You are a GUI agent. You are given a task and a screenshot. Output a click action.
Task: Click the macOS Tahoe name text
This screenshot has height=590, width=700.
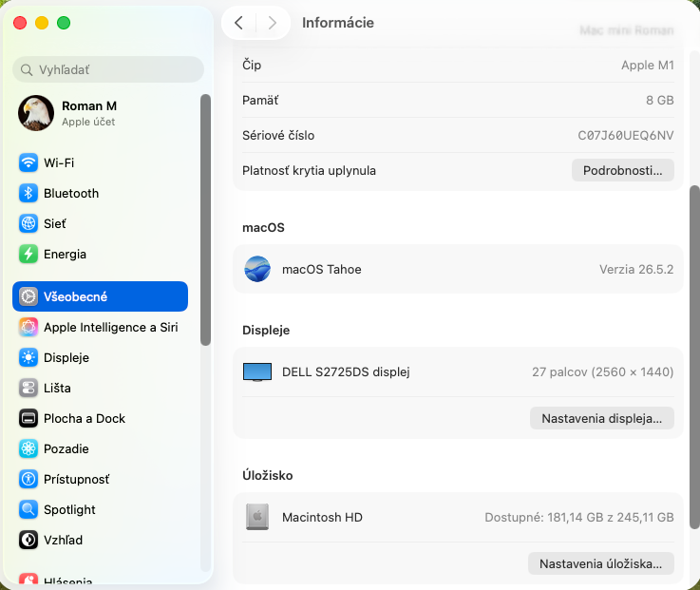(x=321, y=269)
